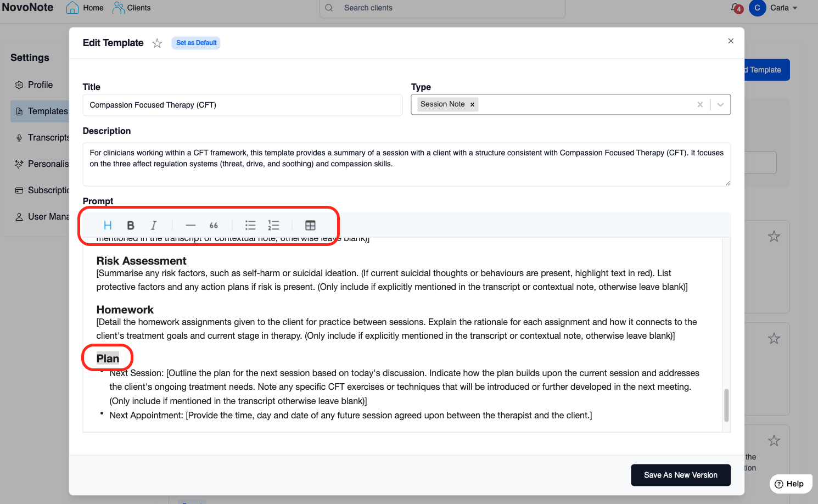The width and height of the screenshot is (818, 504).
Task: Toggle italic formatting in prompt editor
Action: pyautogui.click(x=154, y=225)
